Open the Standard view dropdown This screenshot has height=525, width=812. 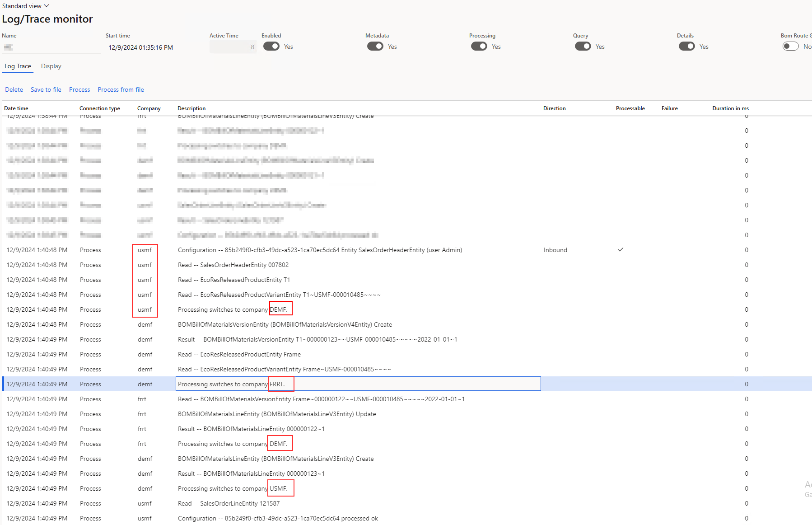point(26,6)
